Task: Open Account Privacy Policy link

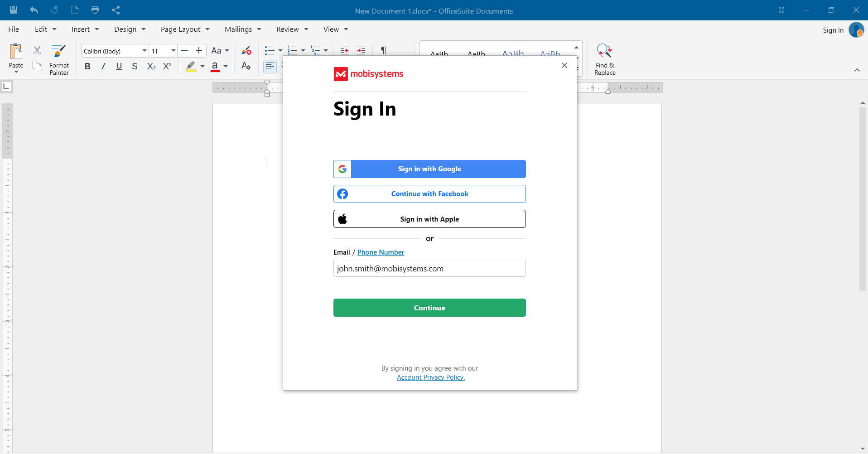Action: (x=431, y=377)
